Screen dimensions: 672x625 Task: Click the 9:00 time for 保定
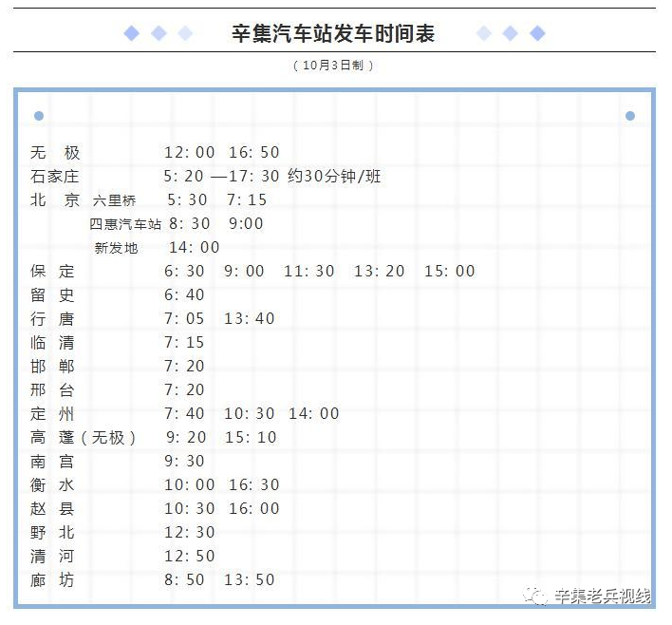coord(244,271)
